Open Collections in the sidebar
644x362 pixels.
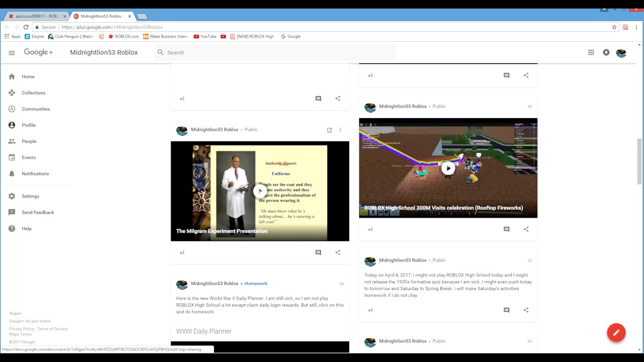pyautogui.click(x=33, y=93)
